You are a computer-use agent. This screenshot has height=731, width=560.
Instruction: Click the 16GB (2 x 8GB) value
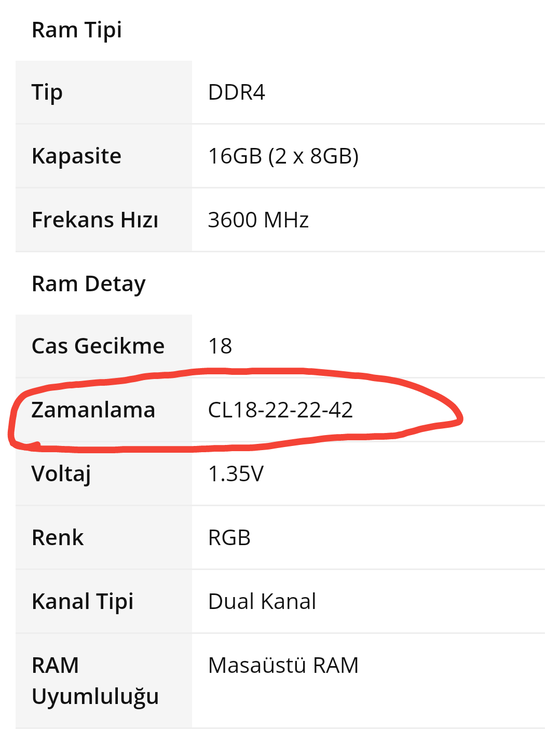pos(283,156)
